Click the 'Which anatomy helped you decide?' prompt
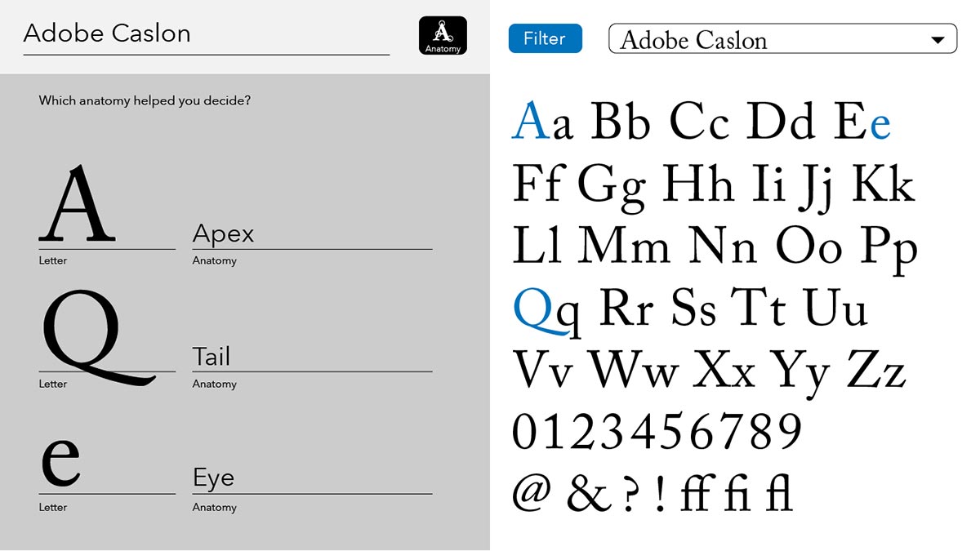Image resolution: width=980 pixels, height=551 pixels. coord(145,101)
